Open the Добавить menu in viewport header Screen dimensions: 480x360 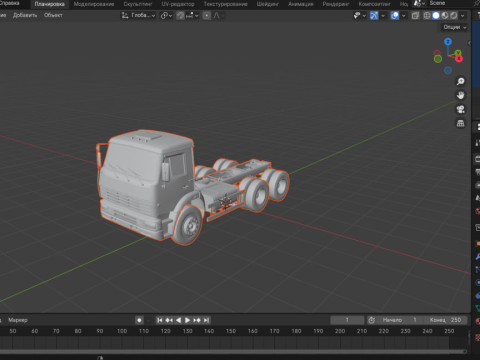click(25, 15)
